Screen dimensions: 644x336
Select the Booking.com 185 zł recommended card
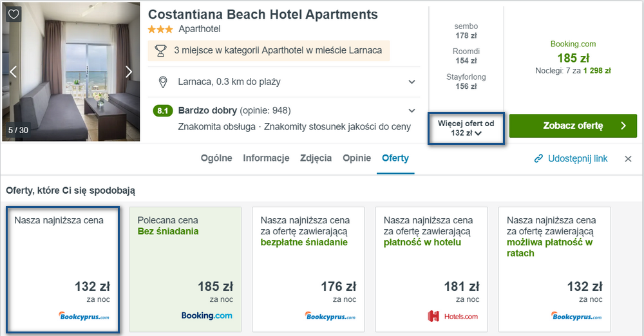tap(185, 270)
